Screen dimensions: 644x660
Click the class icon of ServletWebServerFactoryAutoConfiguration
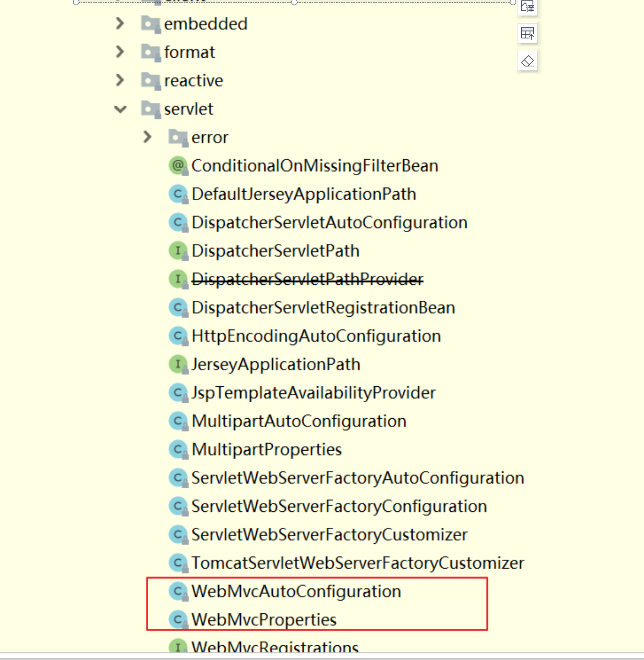click(179, 478)
